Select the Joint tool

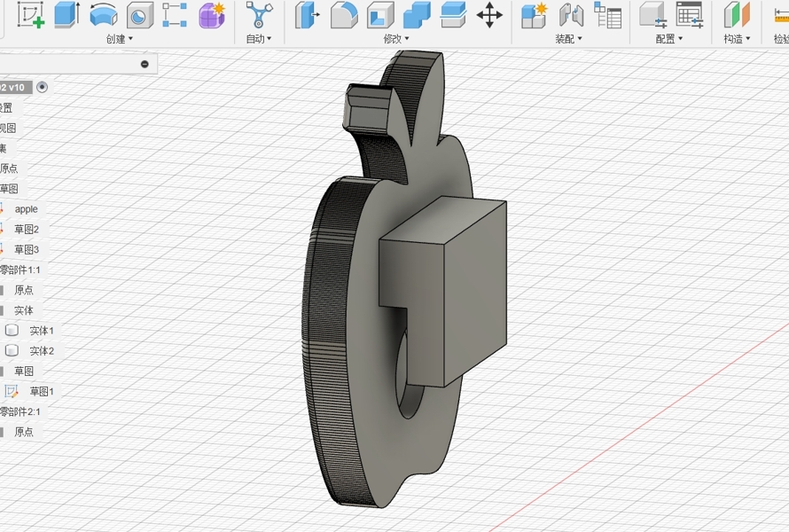pyautogui.click(x=571, y=14)
